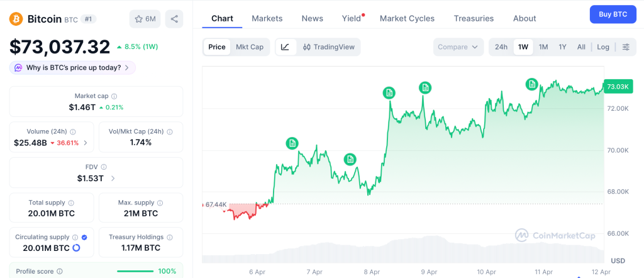The image size is (644, 278).
Task: Click the Profile score info icon
Action: click(60, 271)
